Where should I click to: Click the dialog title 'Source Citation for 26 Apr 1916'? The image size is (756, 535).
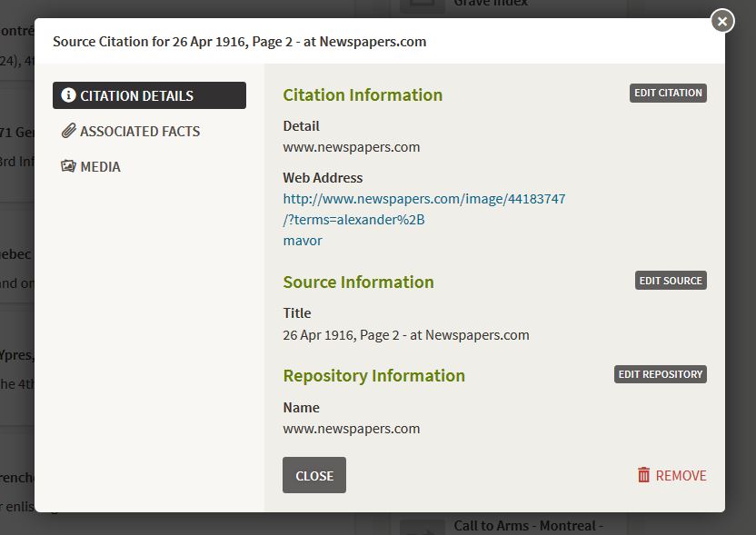239,42
